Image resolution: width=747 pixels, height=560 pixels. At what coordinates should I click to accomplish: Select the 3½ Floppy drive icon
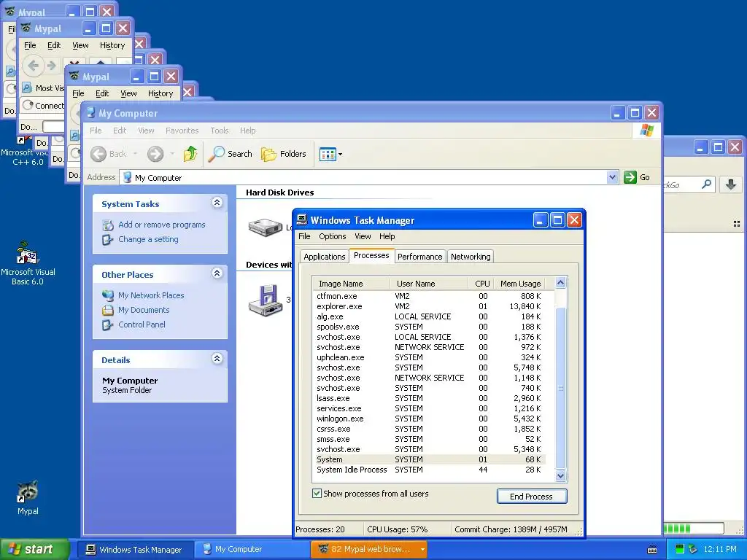point(266,300)
